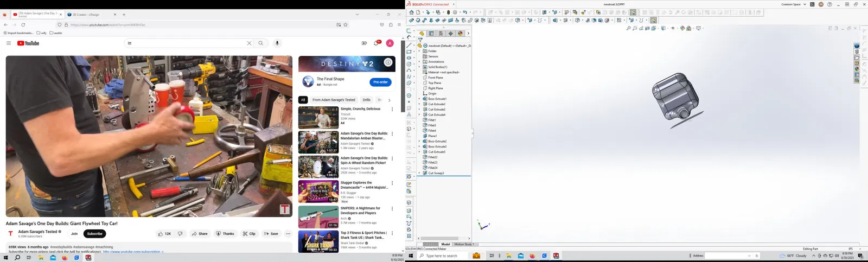Click the Rebuild traffic light icon
This screenshot has width=868, height=262.
tap(448, 12)
